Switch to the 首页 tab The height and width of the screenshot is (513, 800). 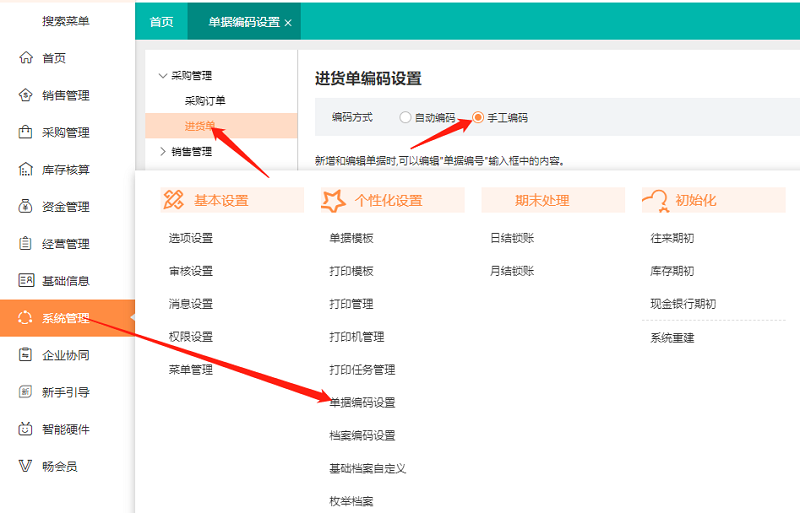(x=161, y=22)
